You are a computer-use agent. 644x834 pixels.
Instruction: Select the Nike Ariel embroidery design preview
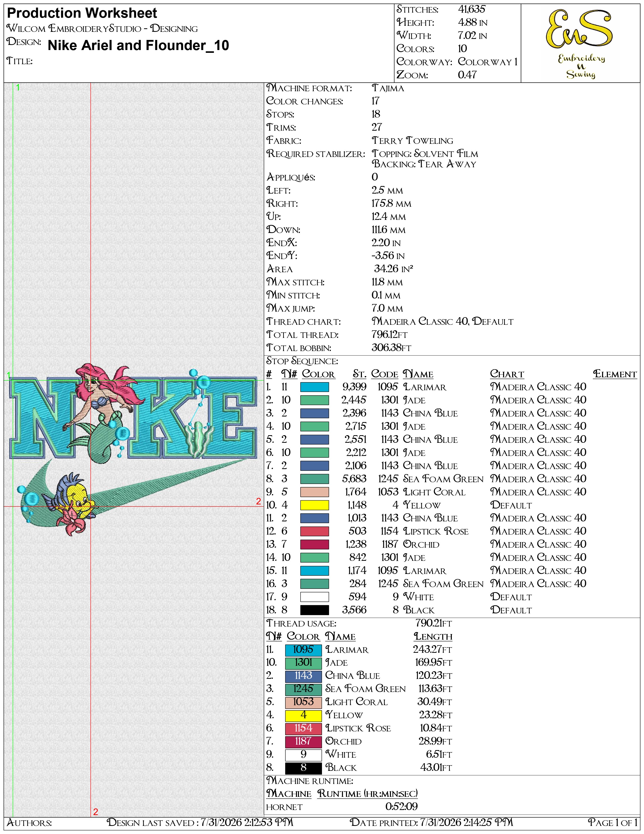point(133,449)
